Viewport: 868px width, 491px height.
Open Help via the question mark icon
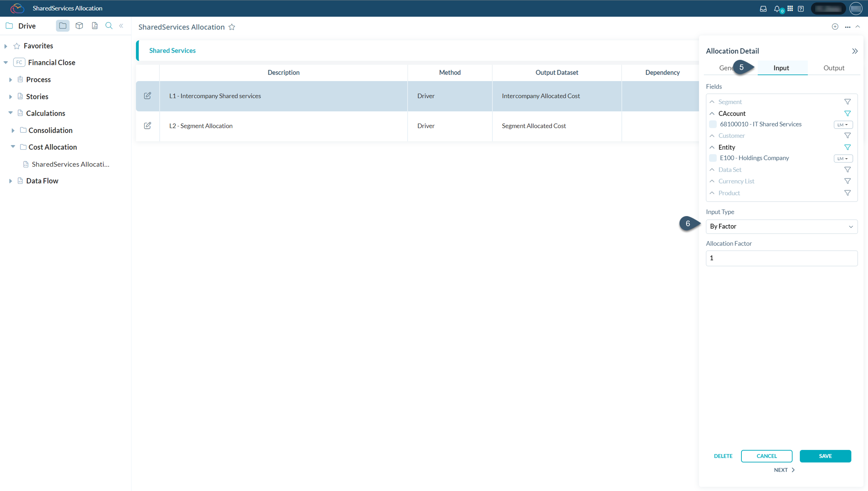pos(801,8)
